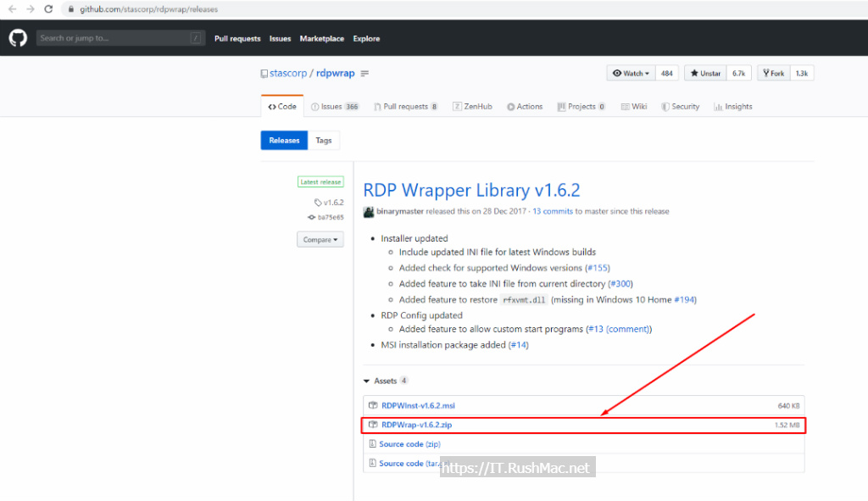Open the Projects tab
This screenshot has width=868, height=501.
[x=581, y=107]
